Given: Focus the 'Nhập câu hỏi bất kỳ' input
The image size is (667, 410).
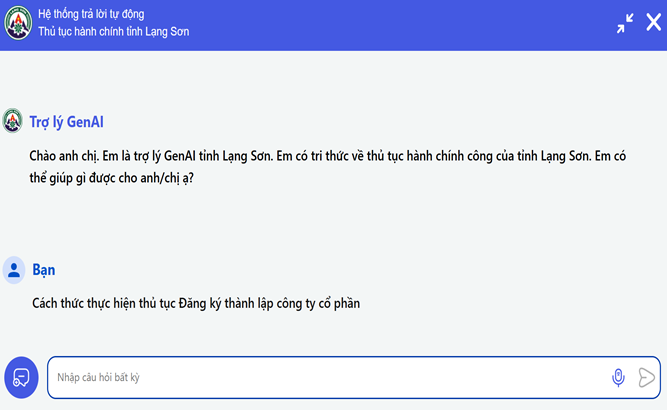Looking at the screenshot, I should [x=320, y=377].
